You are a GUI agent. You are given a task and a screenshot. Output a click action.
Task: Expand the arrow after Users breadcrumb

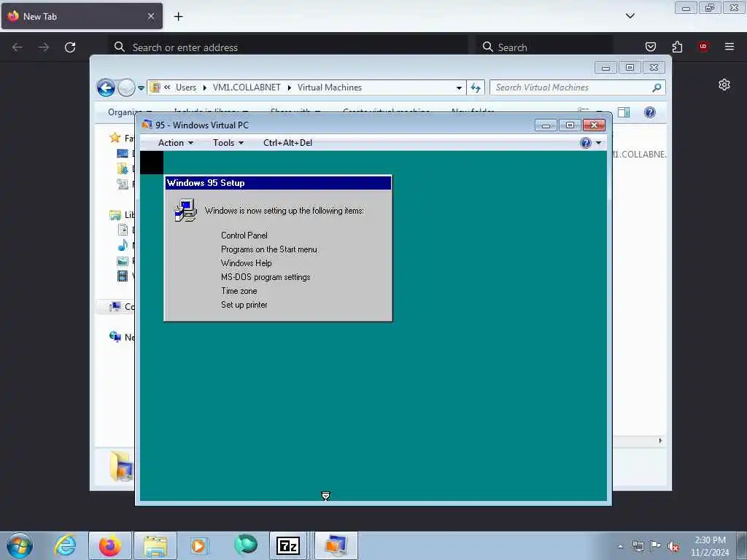point(204,87)
